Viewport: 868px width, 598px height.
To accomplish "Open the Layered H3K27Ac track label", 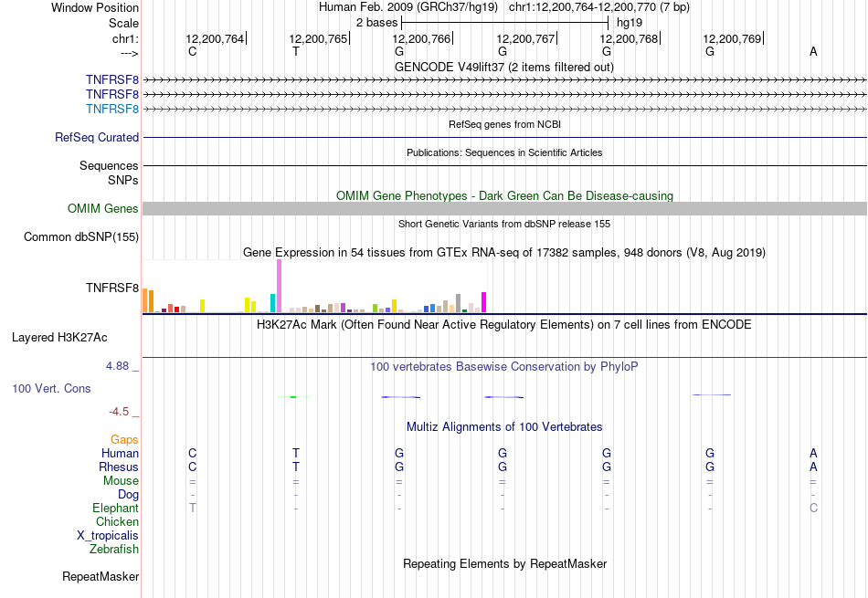I will pos(59,338).
